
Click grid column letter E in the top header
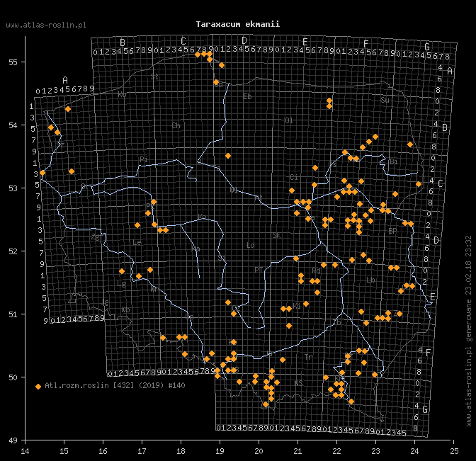pyautogui.click(x=305, y=42)
